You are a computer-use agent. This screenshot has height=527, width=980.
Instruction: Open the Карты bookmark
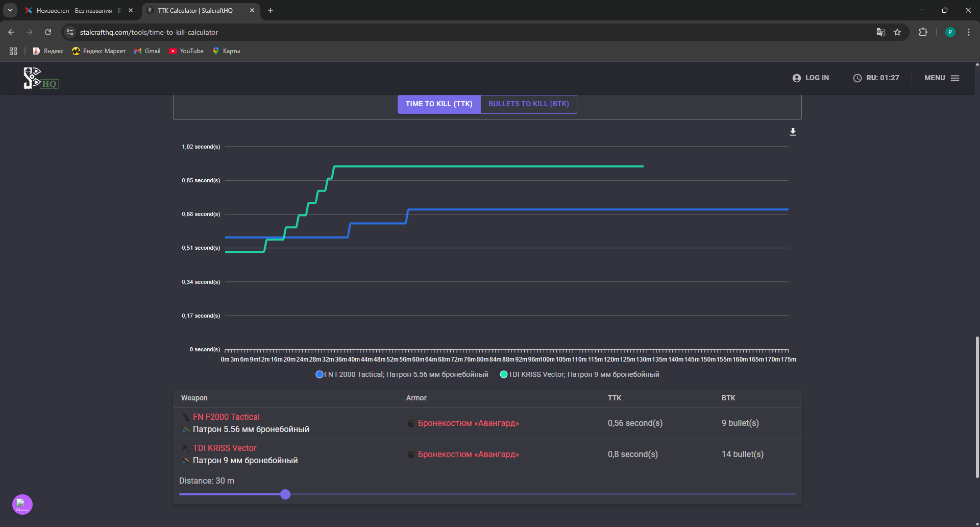pyautogui.click(x=226, y=51)
